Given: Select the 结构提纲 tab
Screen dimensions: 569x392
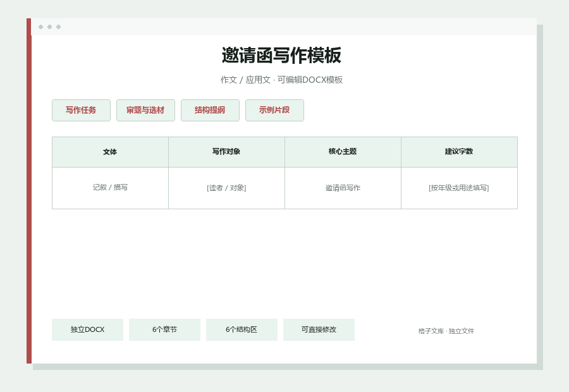Looking at the screenshot, I should coord(210,111).
